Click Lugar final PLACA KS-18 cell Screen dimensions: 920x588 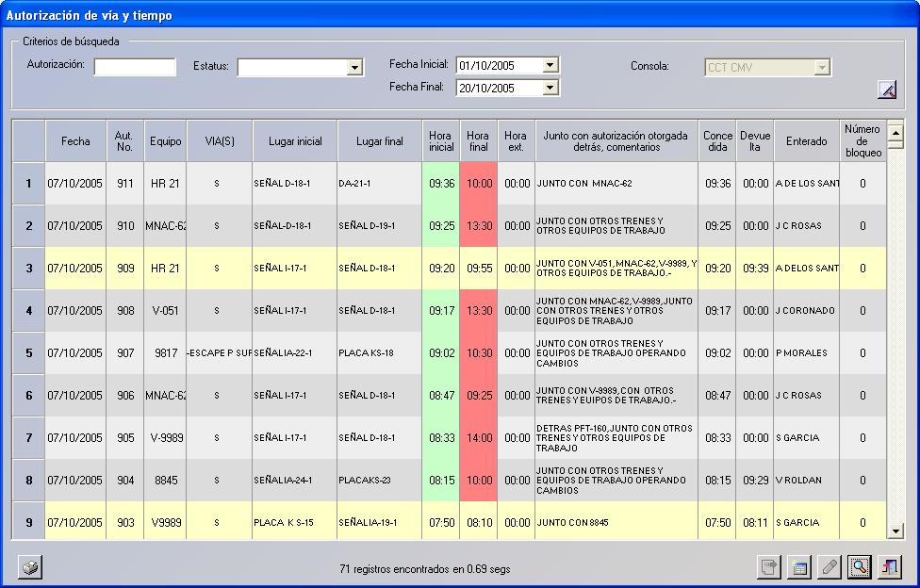[x=380, y=352]
